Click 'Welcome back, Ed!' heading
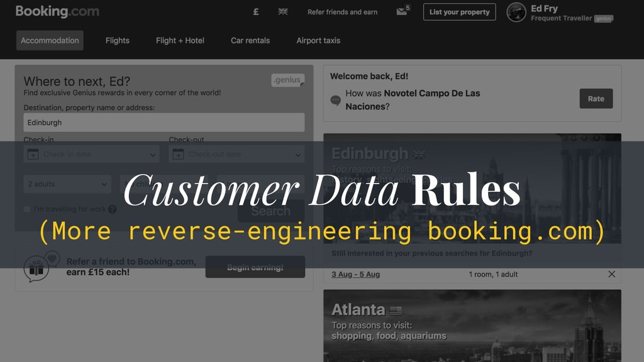644x362 pixels. (x=369, y=76)
